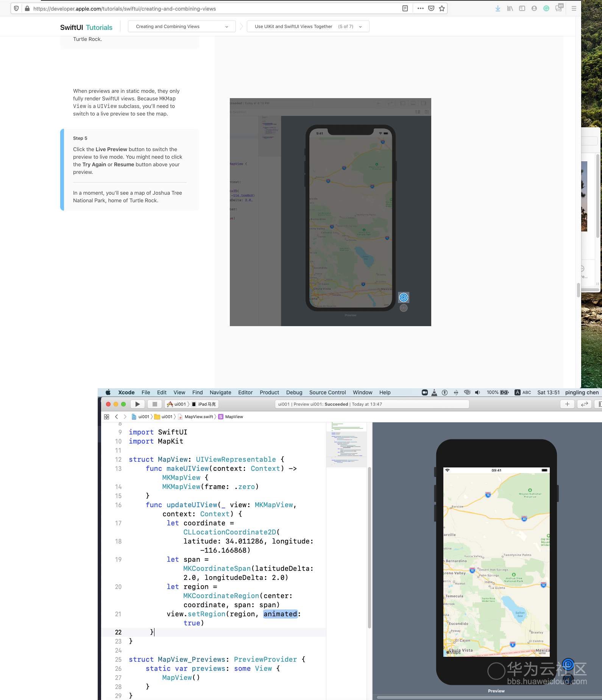The width and height of the screenshot is (602, 700).
Task: Click the Accessibility menu bar icon
Action: [445, 392]
